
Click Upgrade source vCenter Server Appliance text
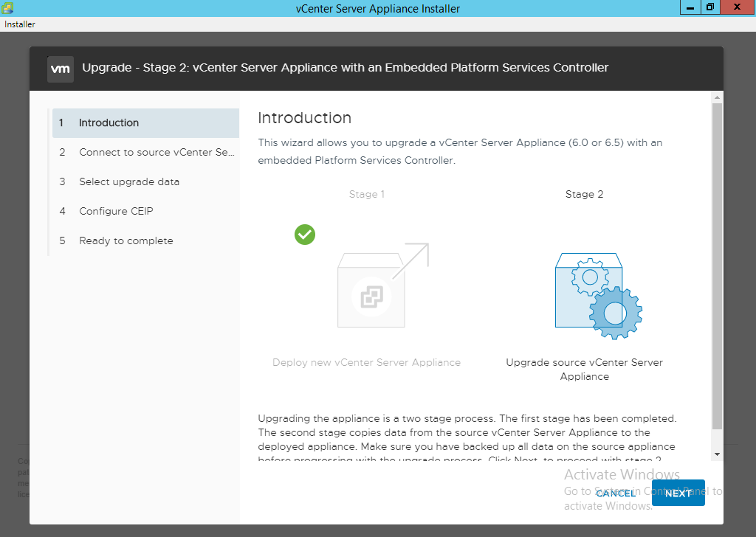tap(585, 370)
